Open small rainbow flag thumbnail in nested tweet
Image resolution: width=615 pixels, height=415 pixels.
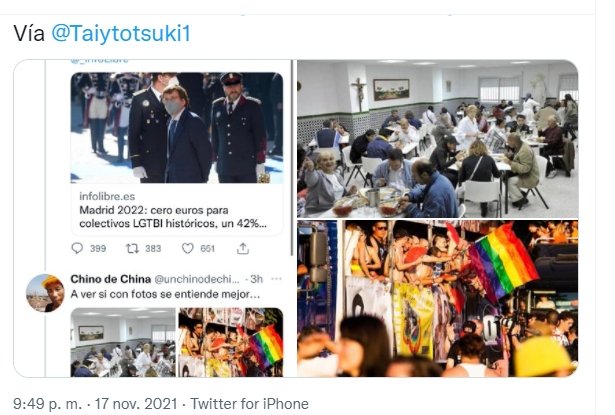231,342
